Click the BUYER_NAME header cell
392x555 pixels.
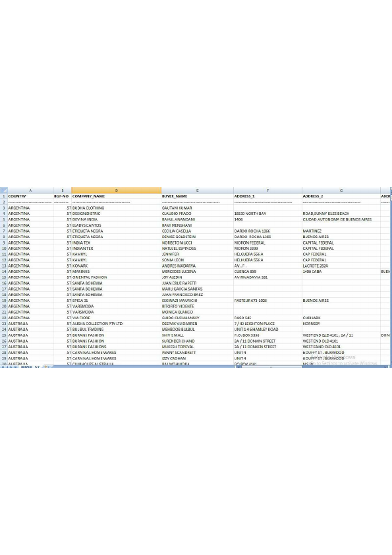pos(197,196)
